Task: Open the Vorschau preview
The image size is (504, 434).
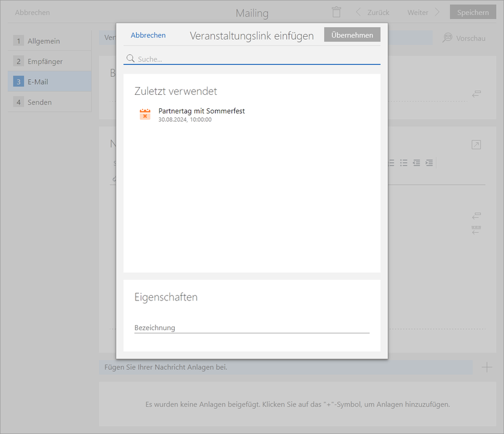Action: tap(463, 38)
